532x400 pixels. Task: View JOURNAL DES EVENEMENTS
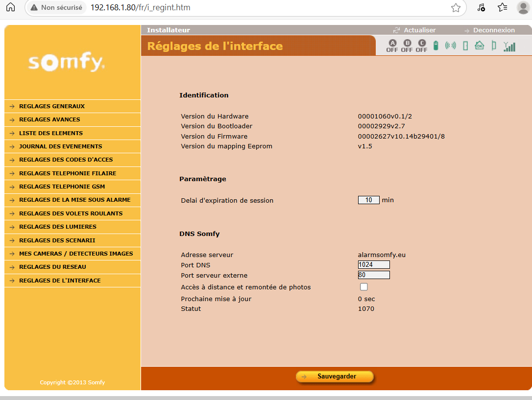click(73, 146)
